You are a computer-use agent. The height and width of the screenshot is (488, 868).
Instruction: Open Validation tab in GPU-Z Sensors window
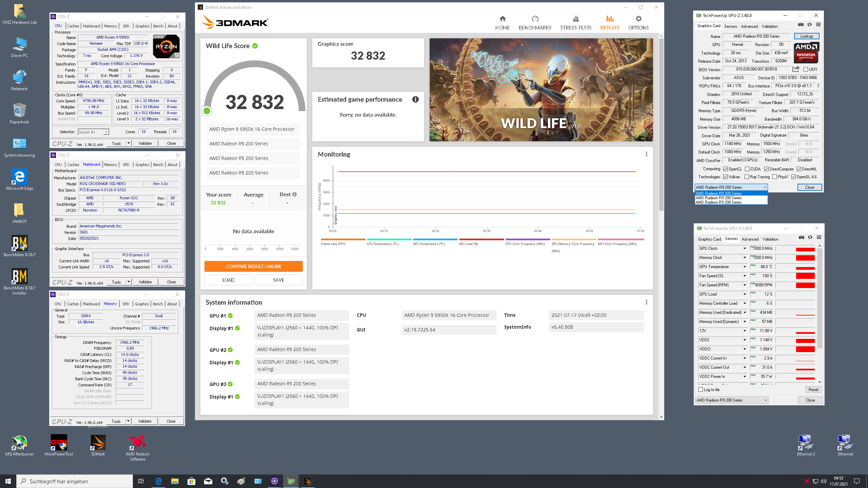[x=770, y=239]
